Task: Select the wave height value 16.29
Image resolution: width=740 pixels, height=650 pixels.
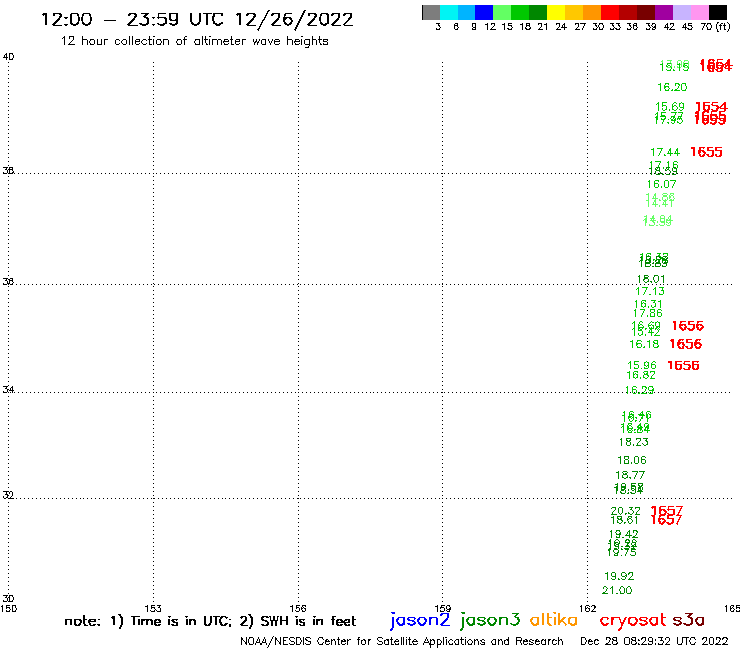Action: 639,390
